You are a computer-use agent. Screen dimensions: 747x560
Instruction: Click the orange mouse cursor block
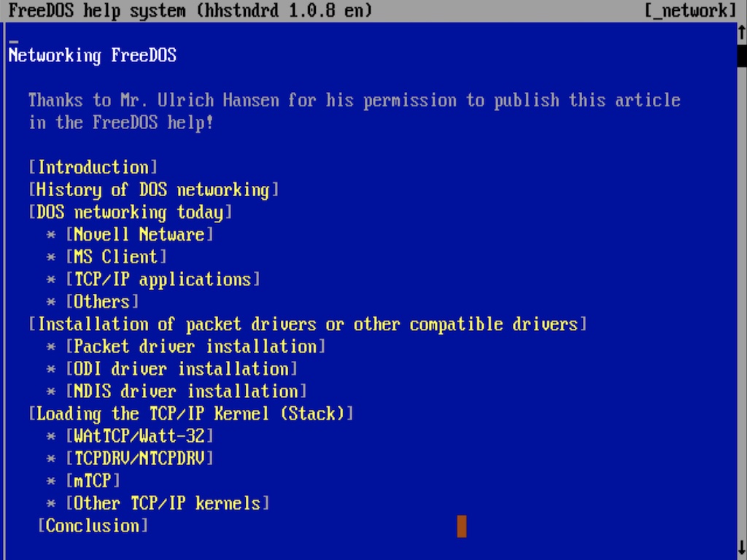(462, 526)
